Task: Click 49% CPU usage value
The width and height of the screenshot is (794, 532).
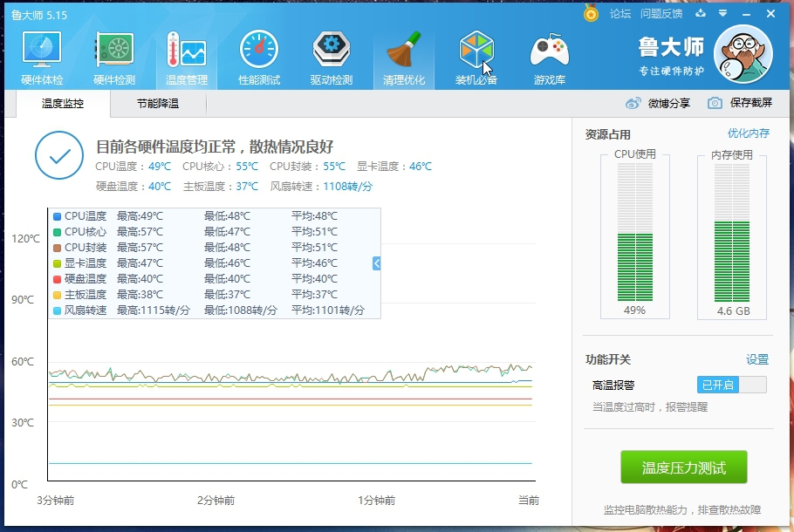Action: tap(634, 310)
